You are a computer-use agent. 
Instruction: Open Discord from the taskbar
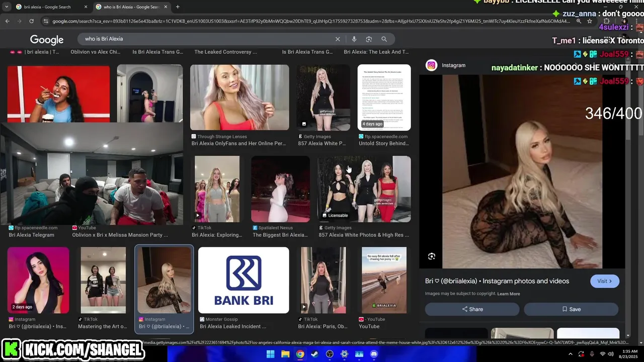pos(374,354)
